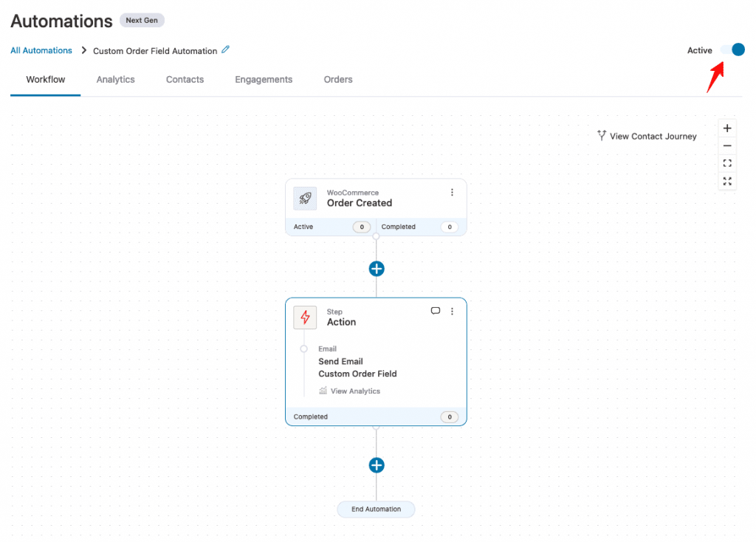The image size is (756, 542).
Task: Open the Contacts tab
Action: pos(185,80)
